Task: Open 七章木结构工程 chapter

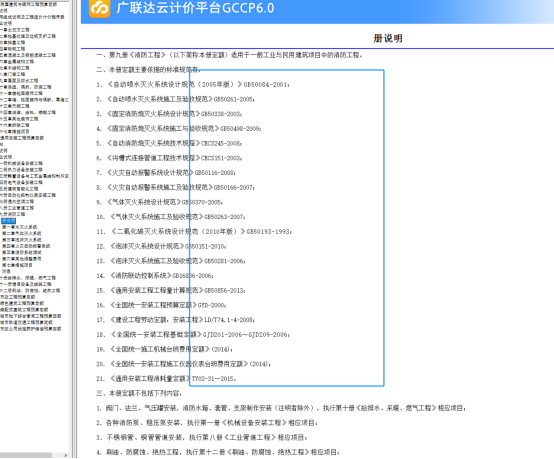Action: coord(15,68)
